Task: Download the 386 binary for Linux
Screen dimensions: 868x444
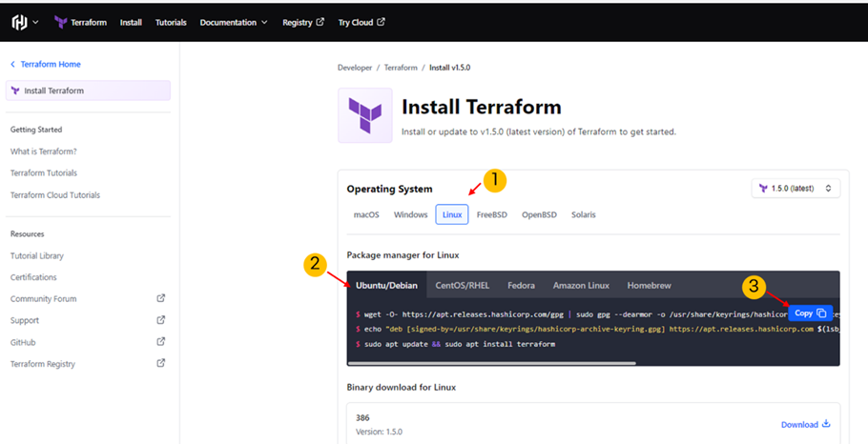Action: (x=805, y=424)
